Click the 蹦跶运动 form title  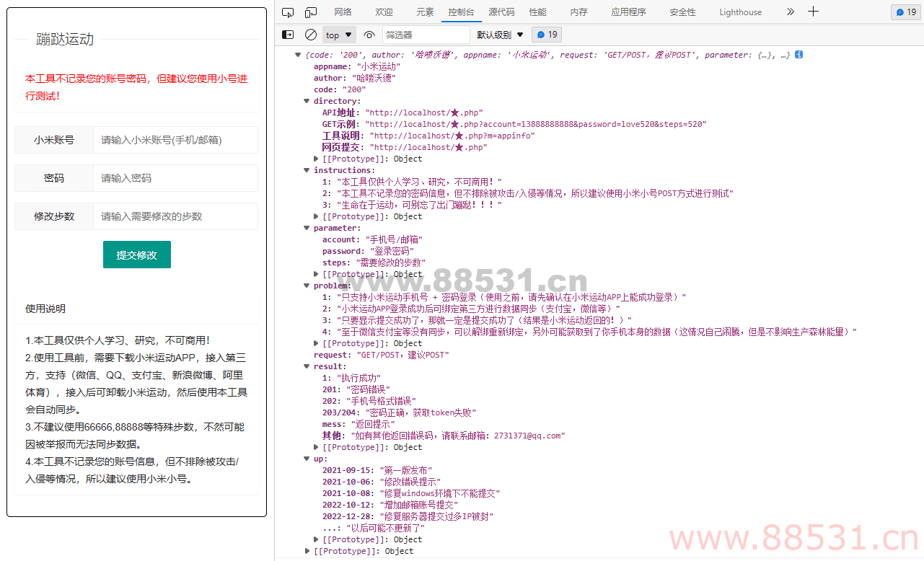coord(65,40)
